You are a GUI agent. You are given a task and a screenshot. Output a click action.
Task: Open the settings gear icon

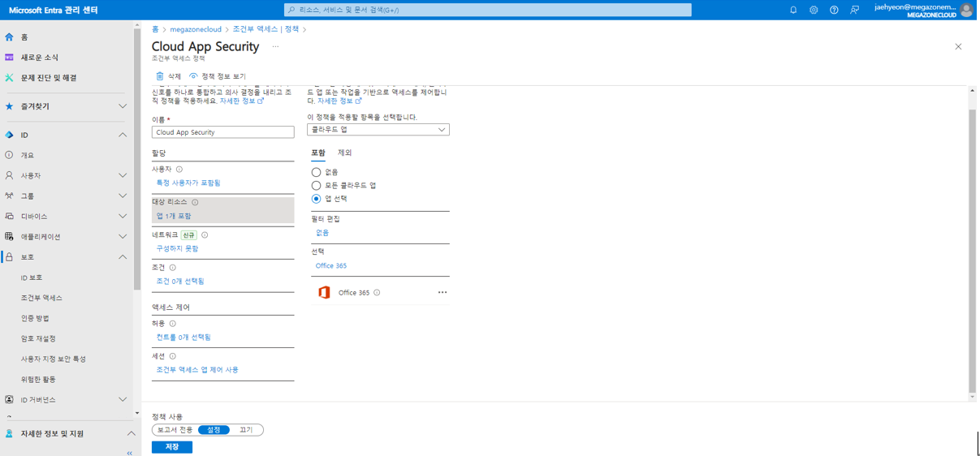click(814, 10)
